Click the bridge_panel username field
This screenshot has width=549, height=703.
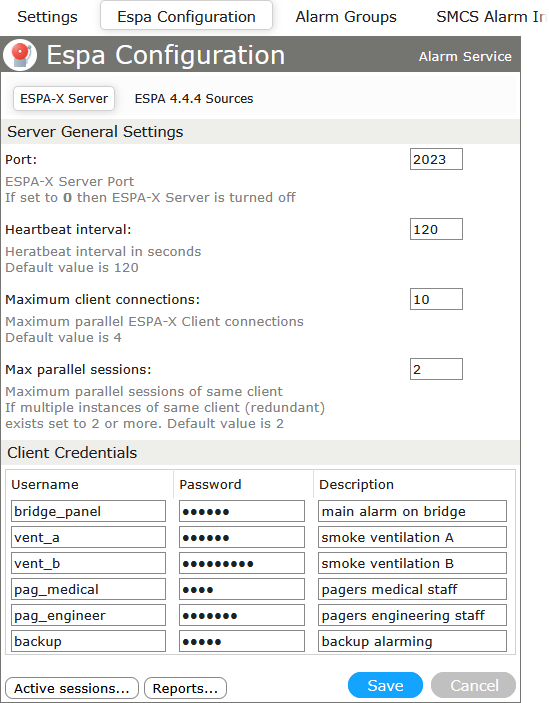88,511
